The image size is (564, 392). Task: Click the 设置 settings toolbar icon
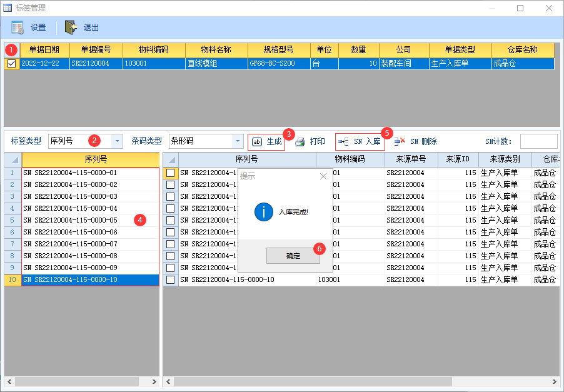coord(18,28)
